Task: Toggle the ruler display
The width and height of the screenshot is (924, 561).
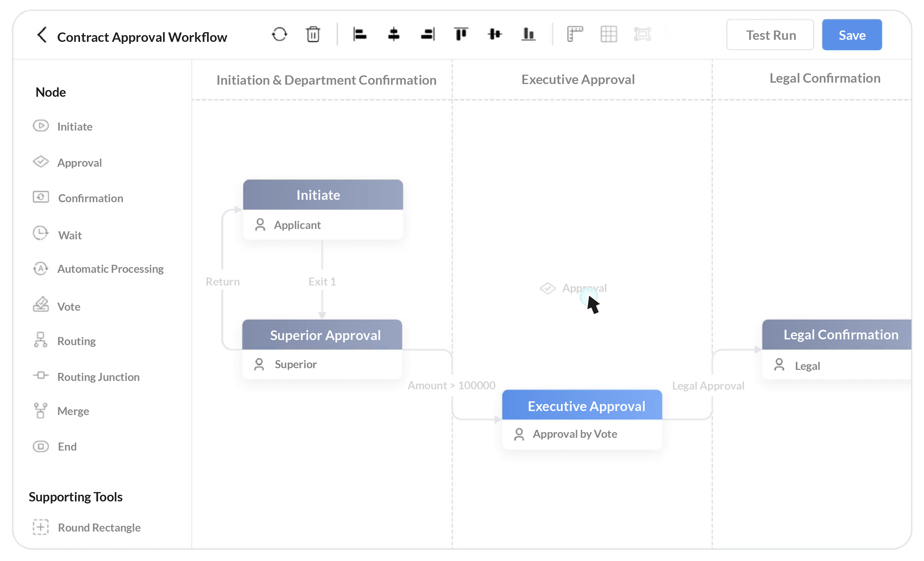Action: tap(574, 34)
